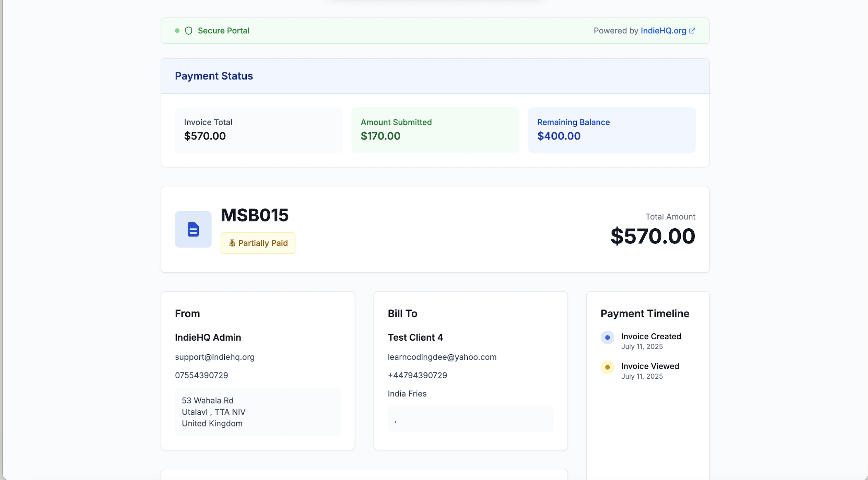Click the India Fries company name
The width and height of the screenshot is (868, 480).
coord(407,394)
